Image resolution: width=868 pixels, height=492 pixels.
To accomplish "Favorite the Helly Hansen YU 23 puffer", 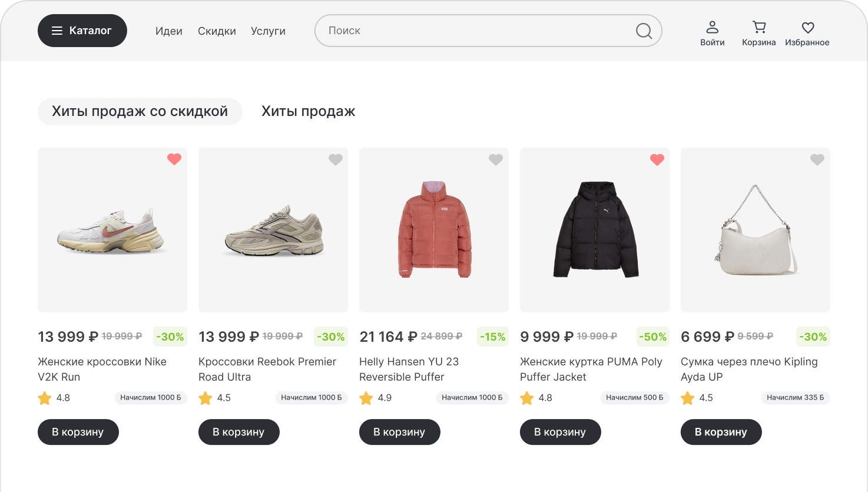I will click(x=496, y=159).
